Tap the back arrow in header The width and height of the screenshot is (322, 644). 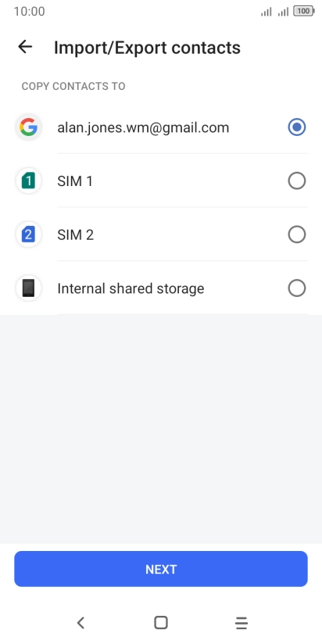coord(25,47)
